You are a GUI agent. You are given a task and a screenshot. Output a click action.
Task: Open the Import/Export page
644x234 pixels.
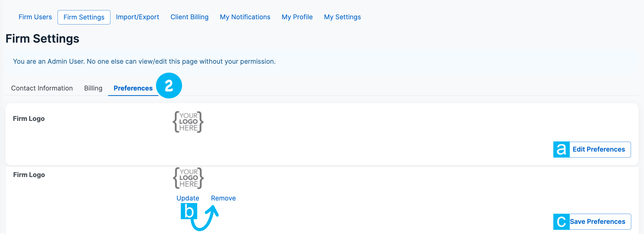point(138,17)
